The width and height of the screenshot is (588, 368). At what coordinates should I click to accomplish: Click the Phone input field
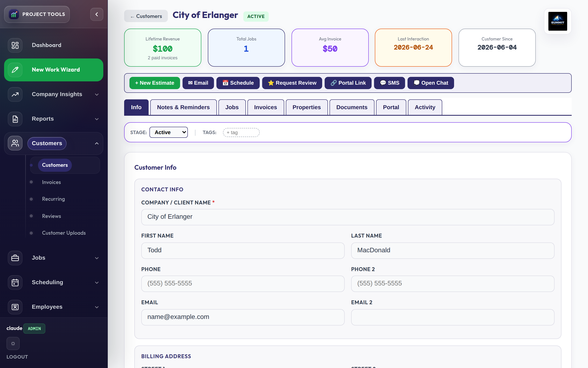coord(243,284)
